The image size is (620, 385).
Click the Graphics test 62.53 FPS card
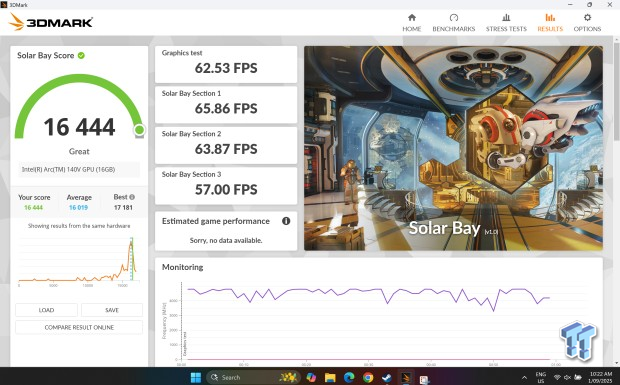226,64
